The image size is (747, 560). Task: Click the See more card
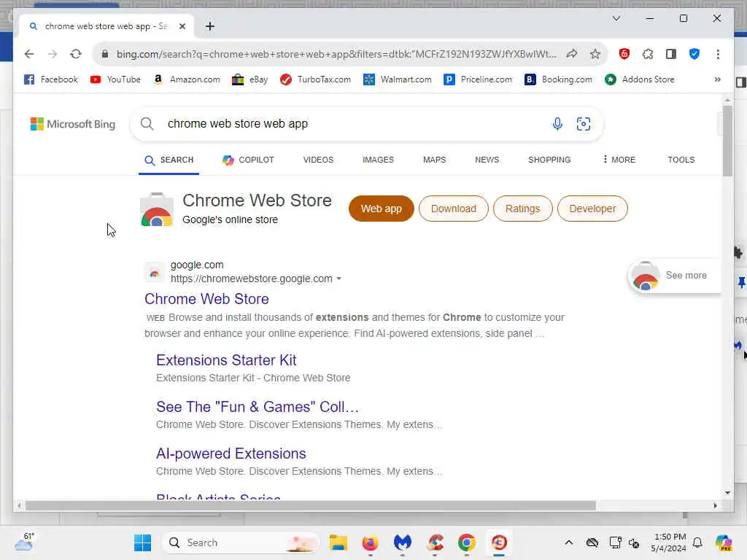click(674, 276)
